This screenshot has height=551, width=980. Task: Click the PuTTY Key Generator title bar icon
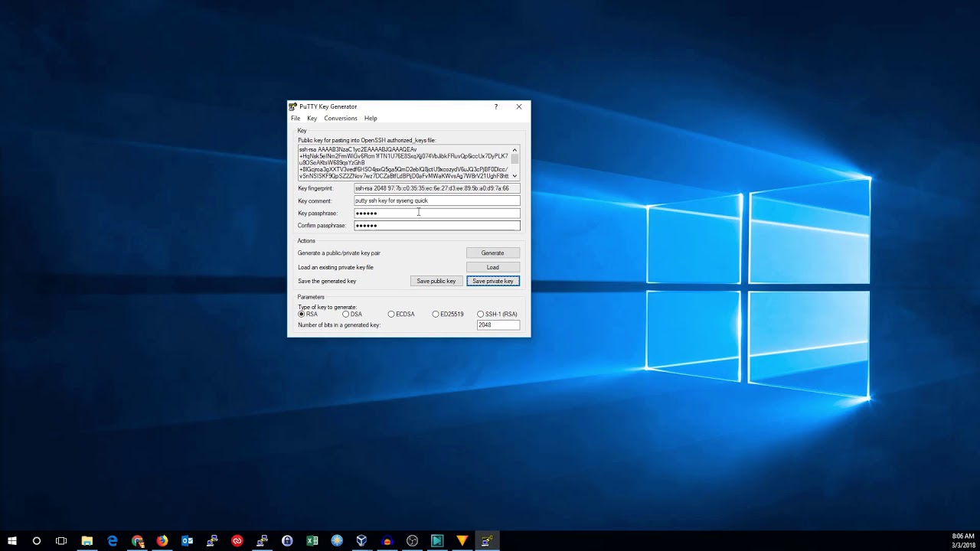[293, 107]
